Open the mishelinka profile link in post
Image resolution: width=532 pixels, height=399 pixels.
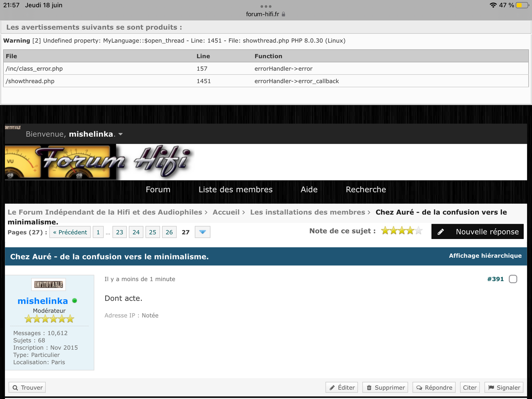43,301
